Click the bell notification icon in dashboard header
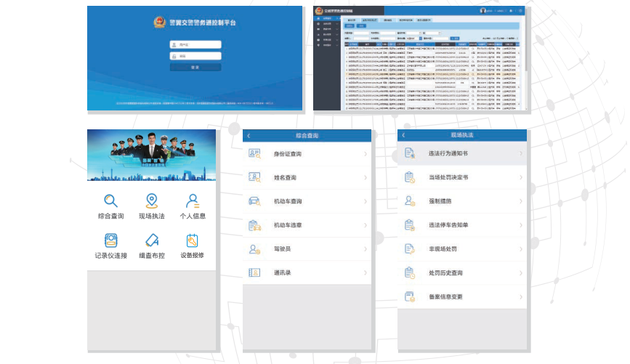 511,11
